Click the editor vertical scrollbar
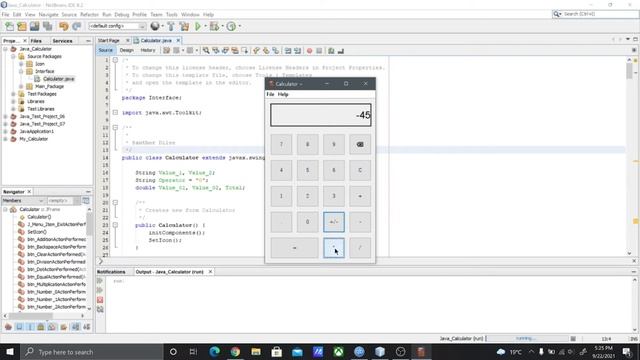This screenshot has width=640, height=360. pos(629,156)
